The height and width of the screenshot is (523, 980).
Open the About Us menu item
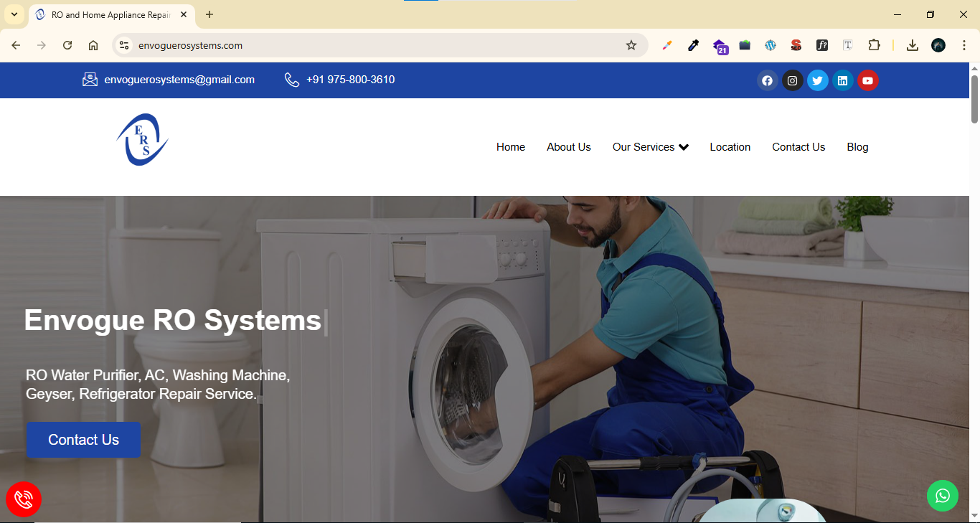click(569, 147)
